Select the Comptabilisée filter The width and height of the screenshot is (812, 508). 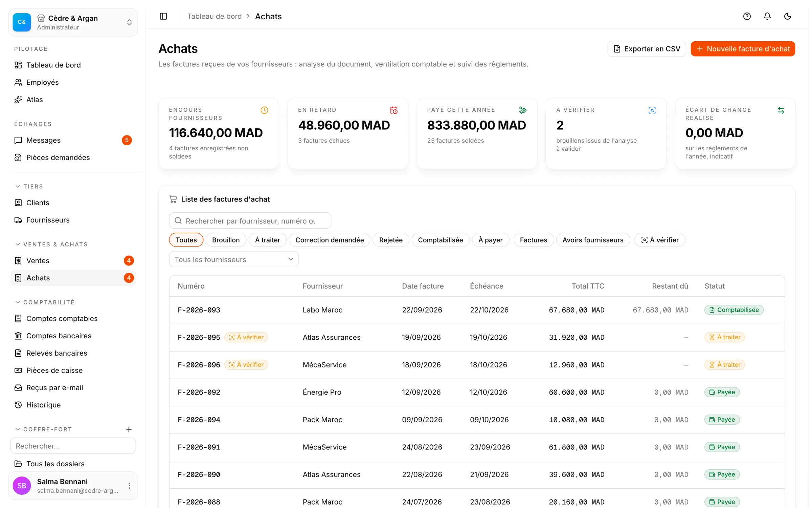440,240
